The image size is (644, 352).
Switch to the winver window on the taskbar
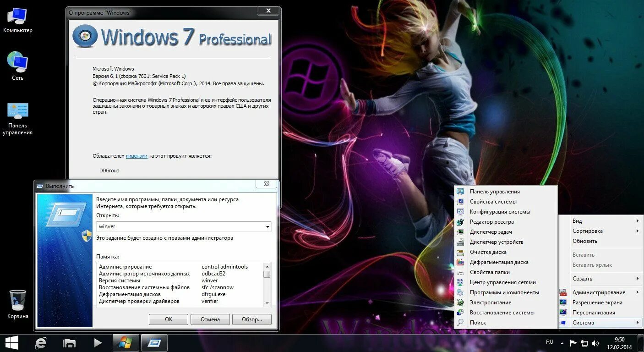pyautogui.click(x=126, y=342)
